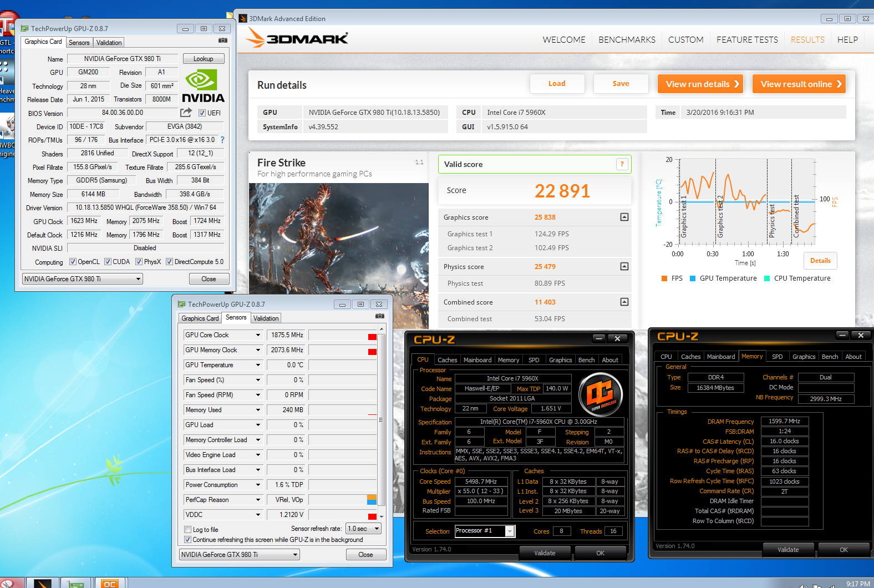This screenshot has height=588, width=874.
Task: Open the Mainboard tab in right CPU-Z window
Action: point(721,357)
